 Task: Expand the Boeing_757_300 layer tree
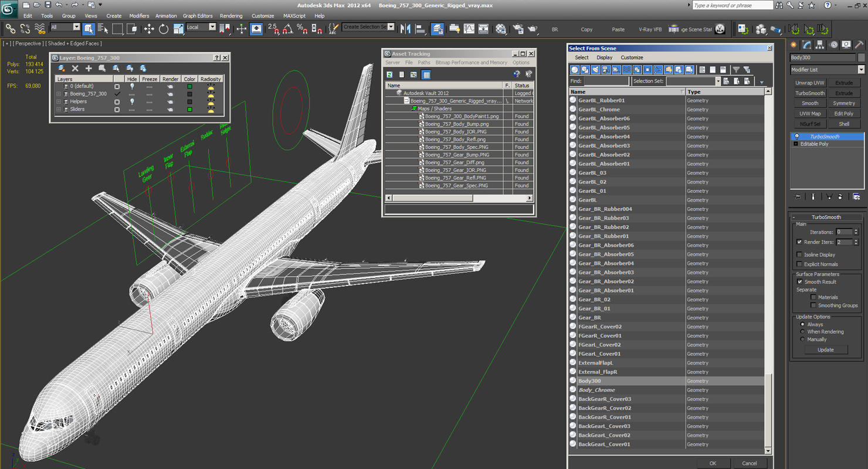pos(59,94)
